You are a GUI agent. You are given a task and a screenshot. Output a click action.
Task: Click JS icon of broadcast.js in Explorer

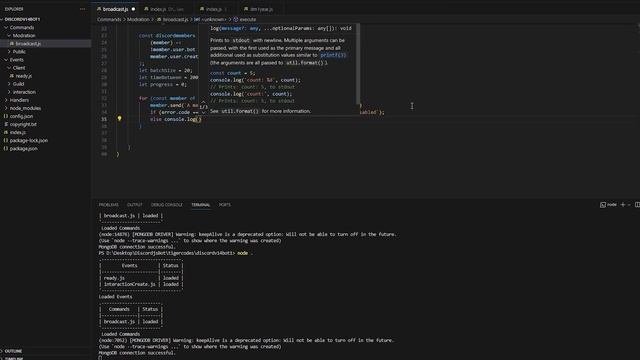pos(12,43)
